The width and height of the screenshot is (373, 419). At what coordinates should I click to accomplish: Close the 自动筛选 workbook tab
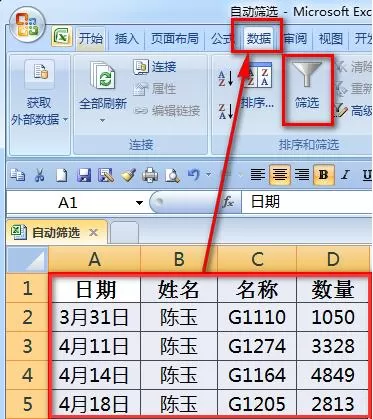[x=94, y=232]
